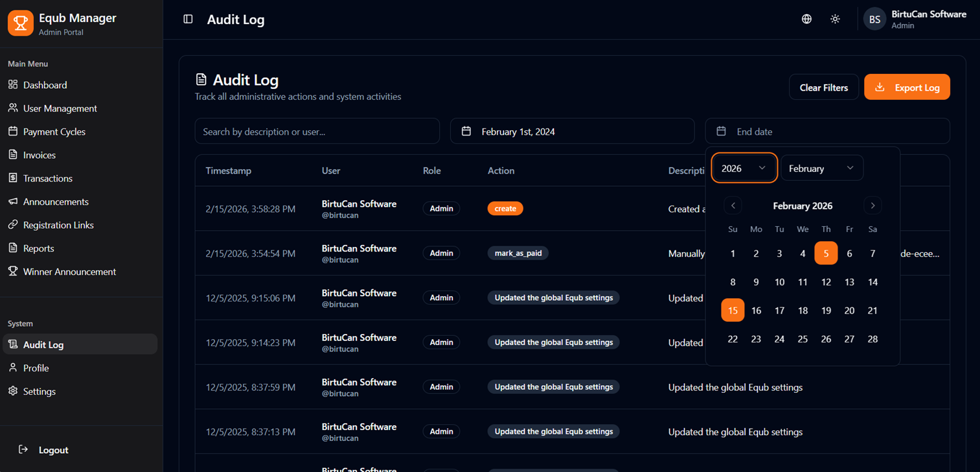980x472 pixels.
Task: Toggle light theme sun icon
Action: coord(835,19)
